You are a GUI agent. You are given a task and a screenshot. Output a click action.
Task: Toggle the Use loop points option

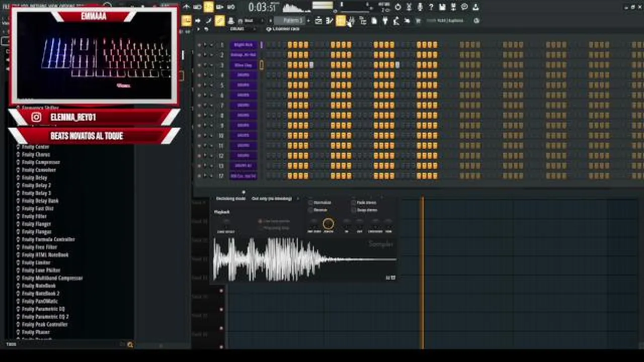(x=274, y=221)
